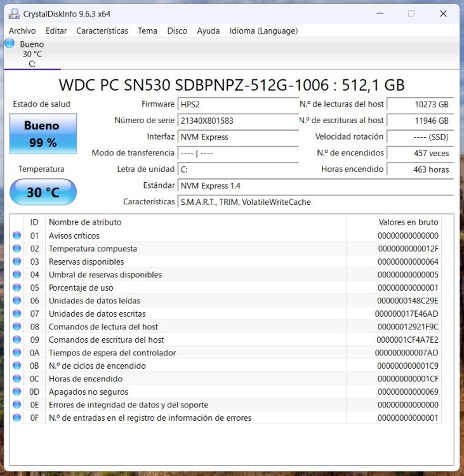Minimize the CrystalDiskInfo window
Screen dimensions: 464x476
coord(380,13)
